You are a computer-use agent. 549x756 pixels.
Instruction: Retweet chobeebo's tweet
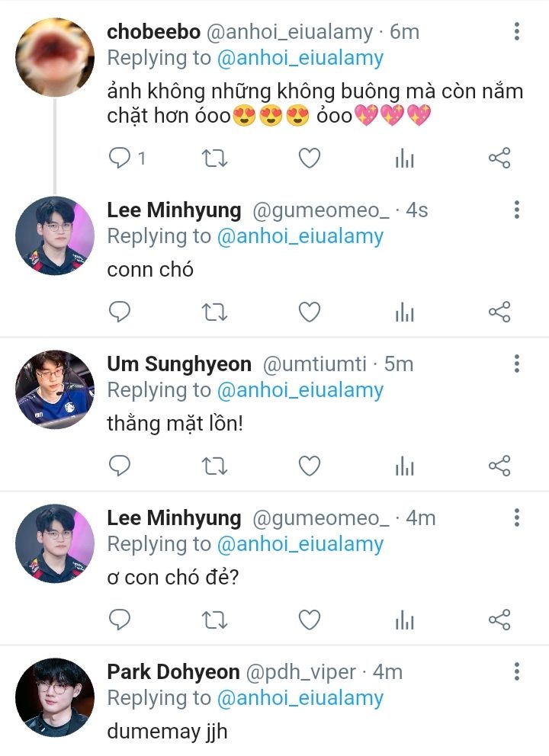214,158
